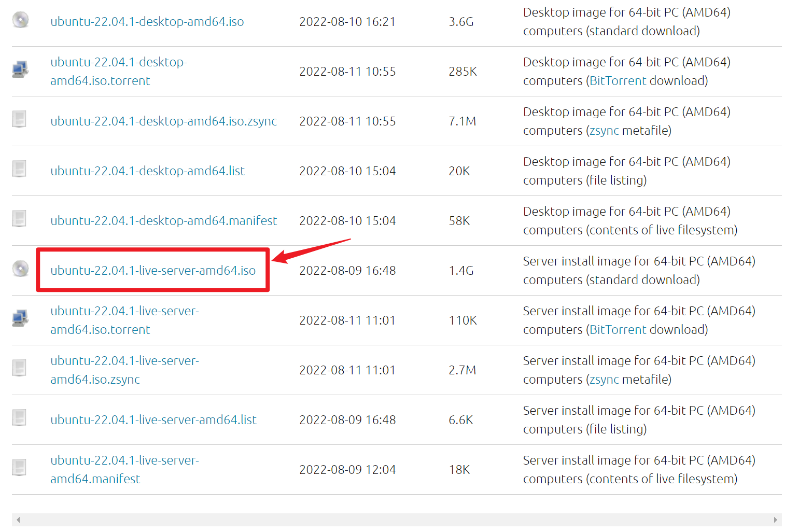Click the computer icon beside live-server-amd64.iso.torrent
Image resolution: width=785 pixels, height=532 pixels.
[x=20, y=318]
